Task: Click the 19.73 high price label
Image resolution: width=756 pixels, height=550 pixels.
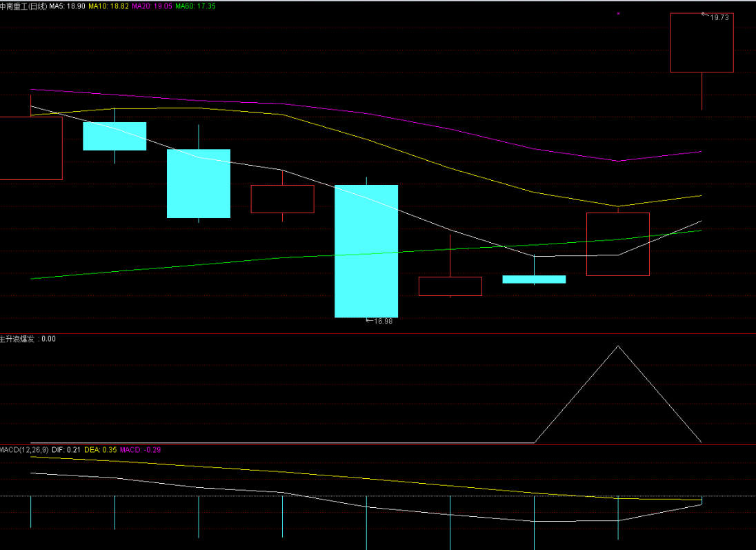Action: [719, 17]
